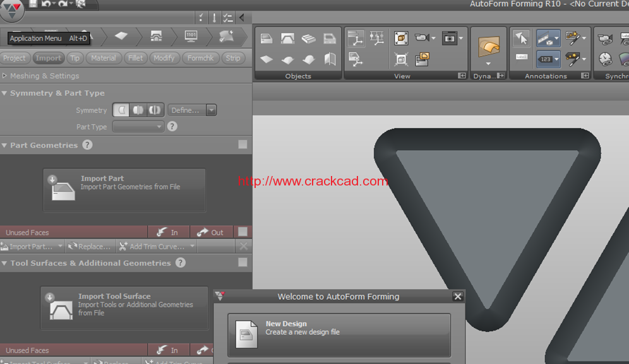Show the open book-shaped object icon
Screen dimensions: 629x364
pyautogui.click(x=330, y=59)
